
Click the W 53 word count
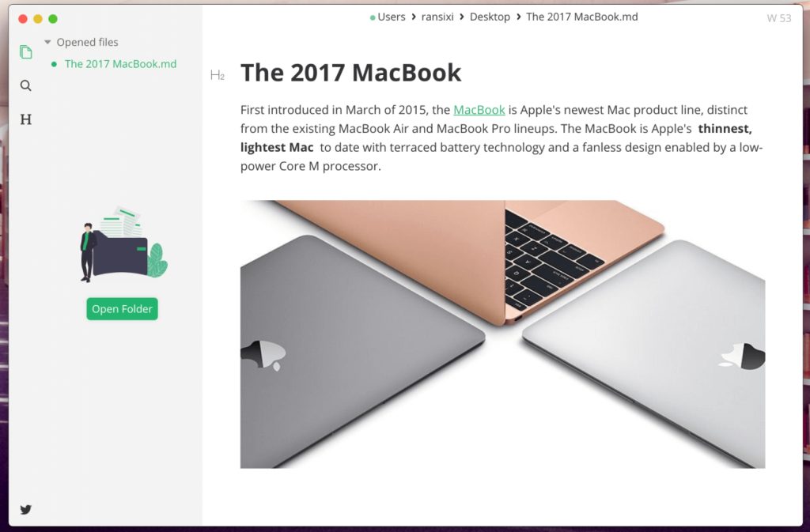tap(779, 18)
